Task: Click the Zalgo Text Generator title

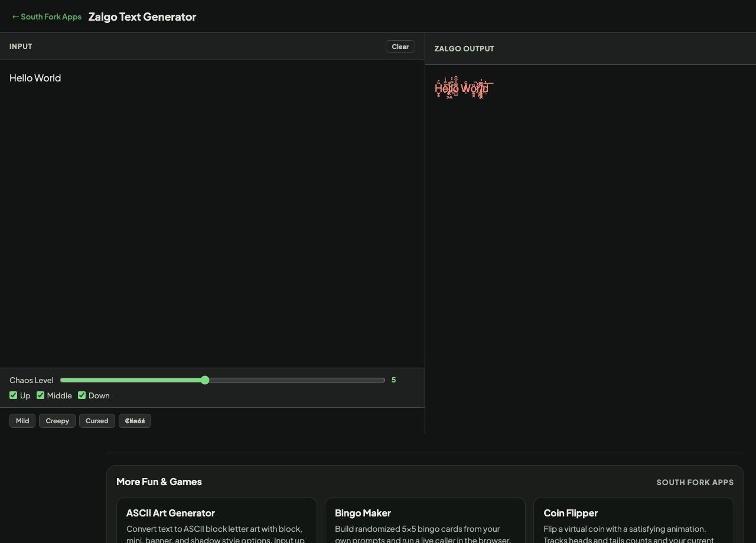Action: click(x=142, y=17)
